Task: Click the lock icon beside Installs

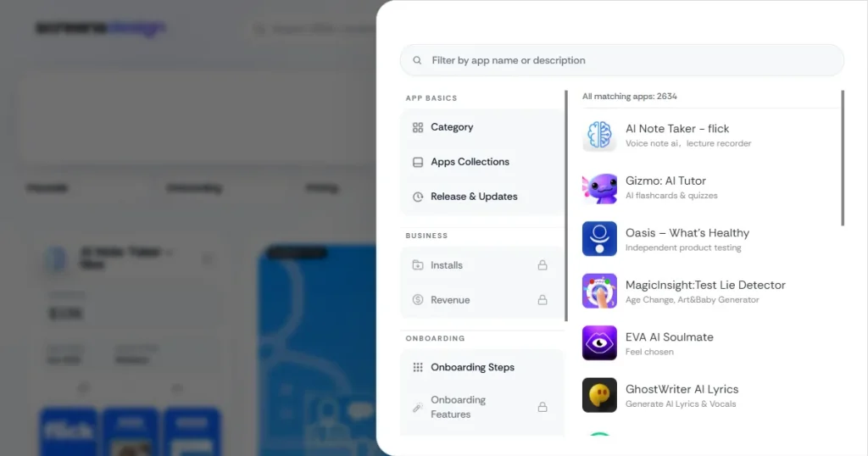Action: (542, 265)
